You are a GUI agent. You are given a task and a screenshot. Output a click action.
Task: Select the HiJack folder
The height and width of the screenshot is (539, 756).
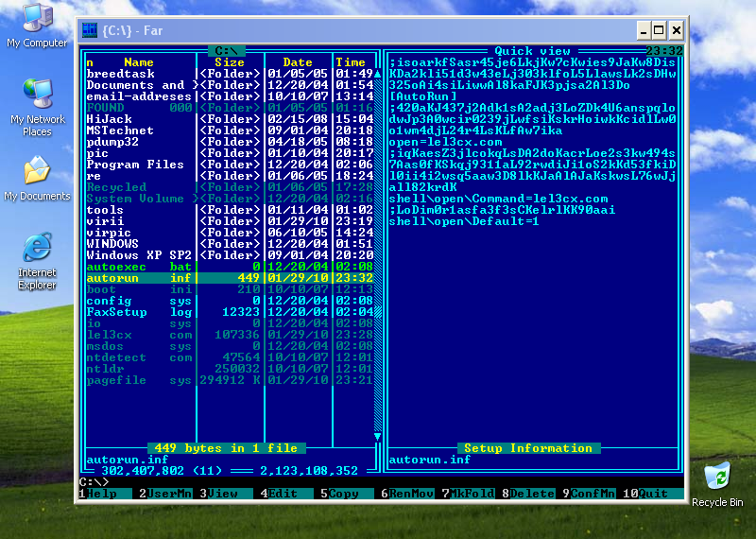(230, 119)
